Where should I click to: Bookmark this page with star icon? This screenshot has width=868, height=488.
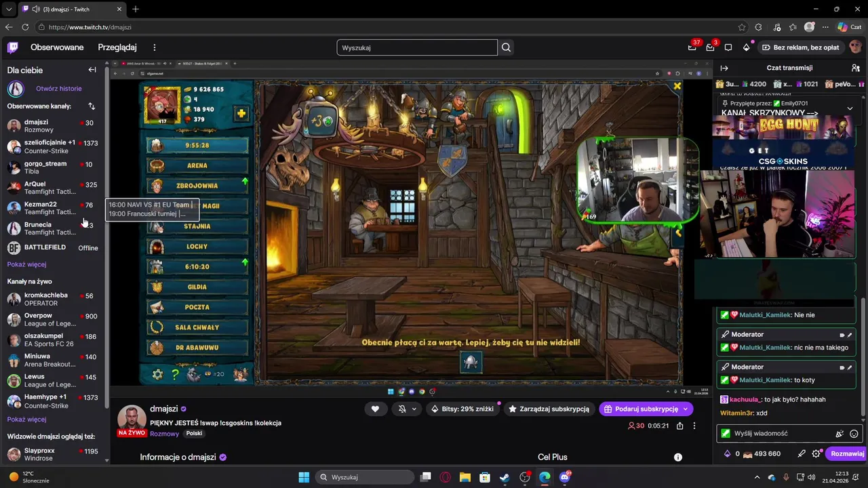(x=742, y=27)
